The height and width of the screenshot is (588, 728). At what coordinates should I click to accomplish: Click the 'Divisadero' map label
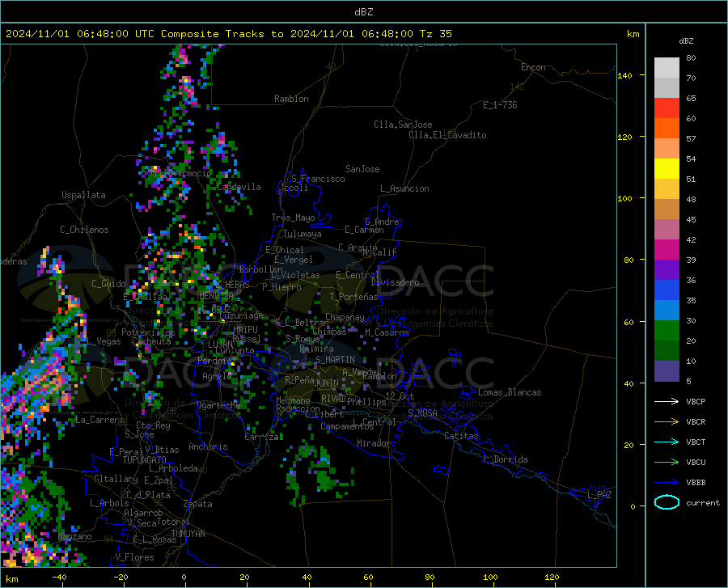[x=395, y=282]
